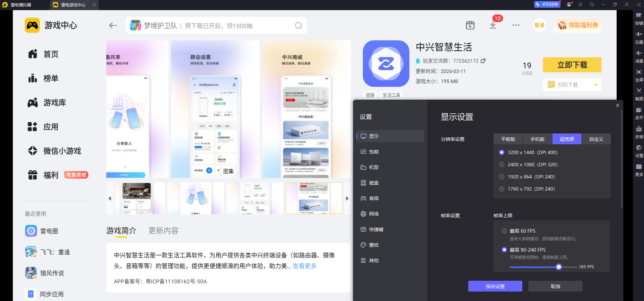Click the search field showing 梦境护卫队
644x301 pixels.
[x=216, y=26]
